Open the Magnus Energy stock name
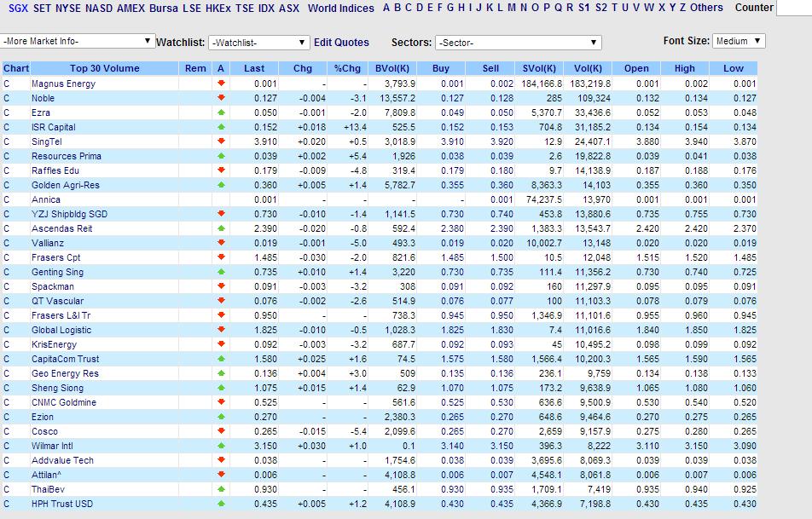Screen dimensions: 812x519 [63, 84]
